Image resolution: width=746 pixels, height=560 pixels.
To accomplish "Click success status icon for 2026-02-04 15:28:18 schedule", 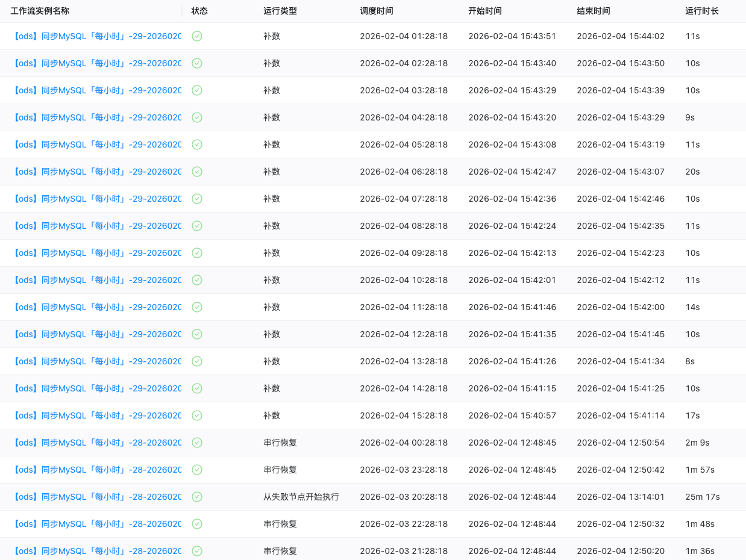I will pyautogui.click(x=197, y=415).
